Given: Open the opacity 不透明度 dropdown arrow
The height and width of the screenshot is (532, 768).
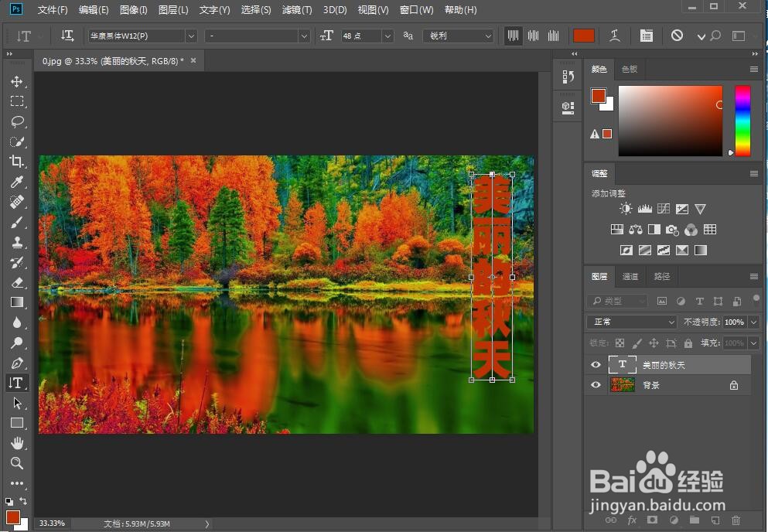Looking at the screenshot, I should coord(754,322).
